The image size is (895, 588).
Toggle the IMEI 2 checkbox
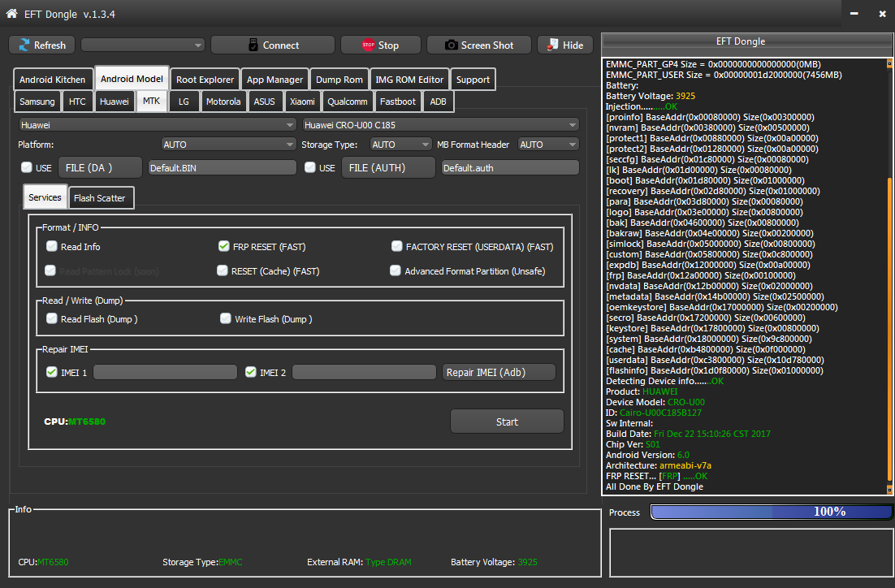pos(251,372)
